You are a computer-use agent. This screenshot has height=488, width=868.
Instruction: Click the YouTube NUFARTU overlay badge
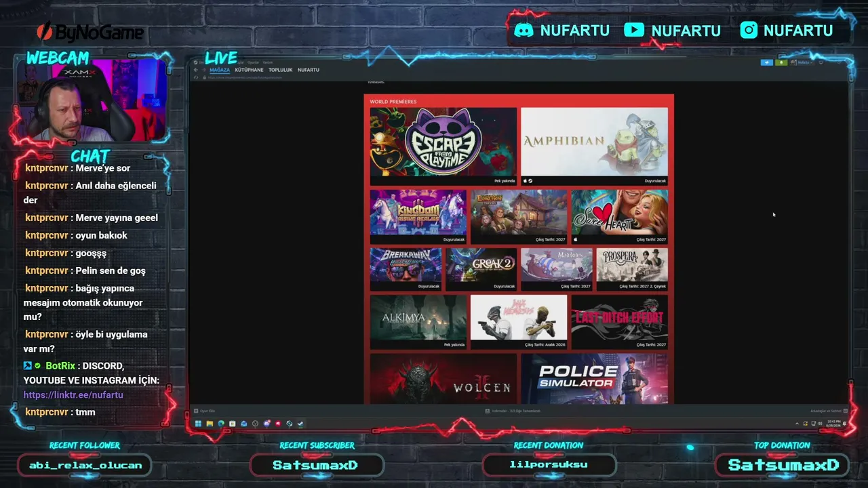672,30
